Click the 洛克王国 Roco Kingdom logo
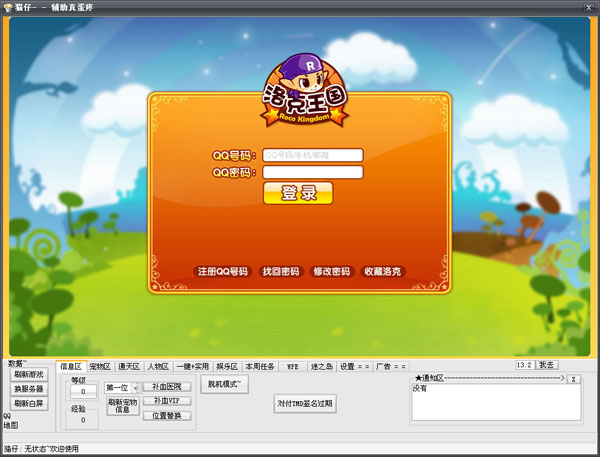This screenshot has width=600, height=457. (x=305, y=91)
